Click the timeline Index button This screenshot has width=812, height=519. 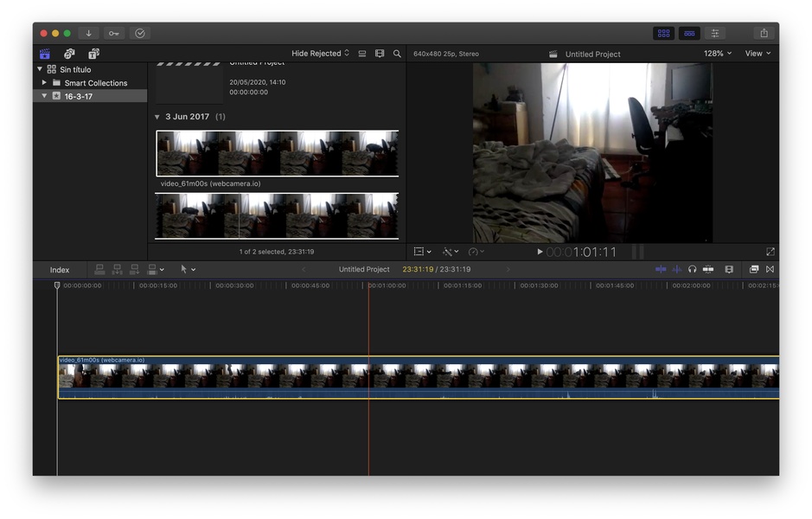pos(60,270)
